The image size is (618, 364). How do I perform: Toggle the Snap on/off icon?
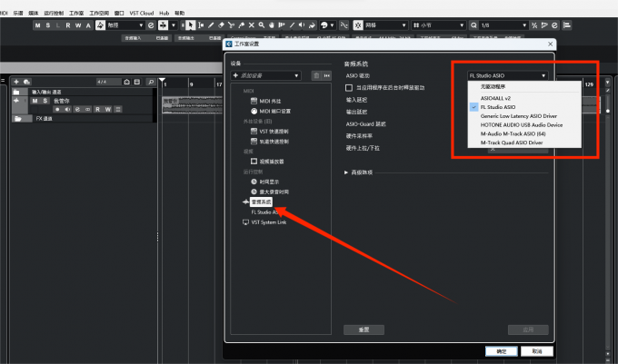358,25
